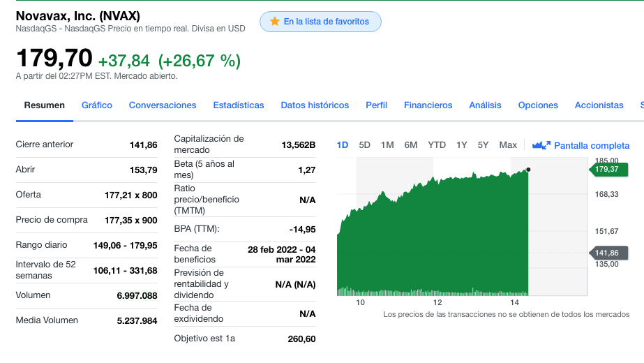Open the Financieros tab
644x363 pixels.
(x=428, y=105)
